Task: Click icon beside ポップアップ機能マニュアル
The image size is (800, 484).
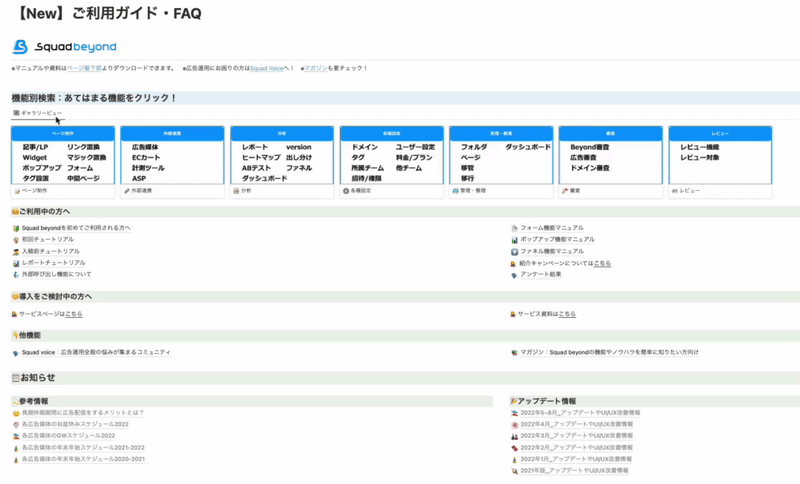Action: [514, 240]
